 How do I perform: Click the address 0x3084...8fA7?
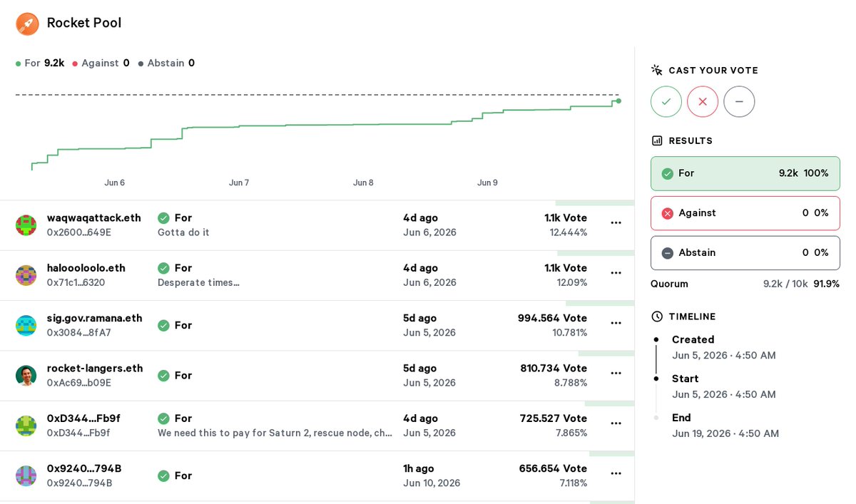point(79,333)
